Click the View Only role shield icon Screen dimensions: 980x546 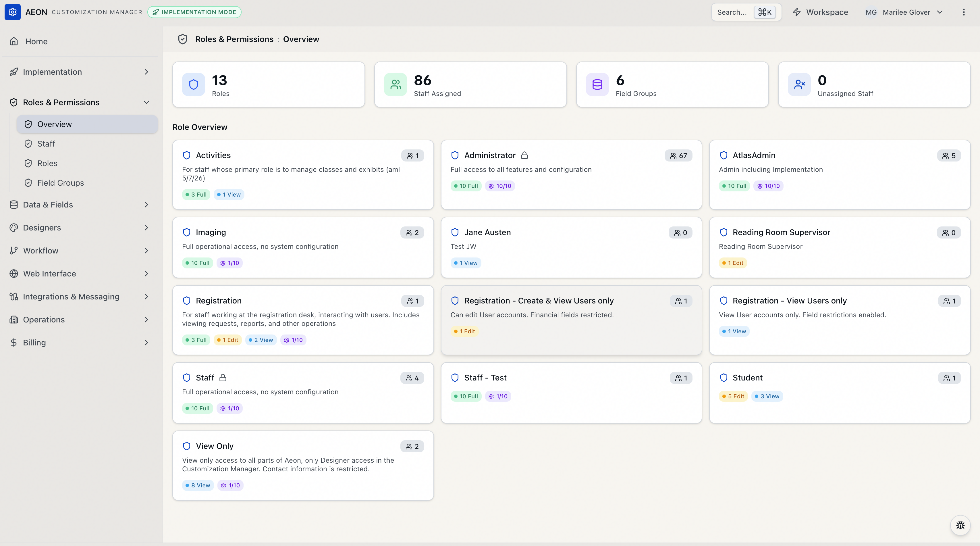tap(187, 446)
